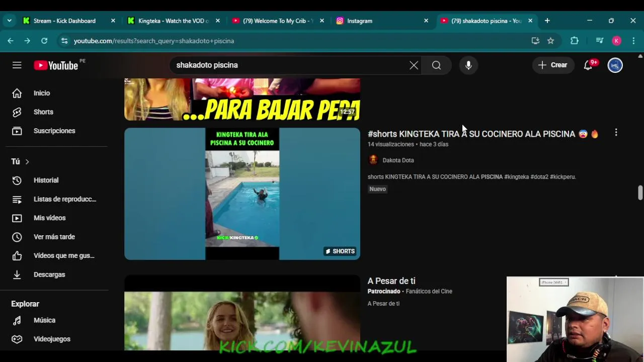This screenshot has width=644, height=362.
Task: Go to the YouTube logo home link
Action: point(56,65)
